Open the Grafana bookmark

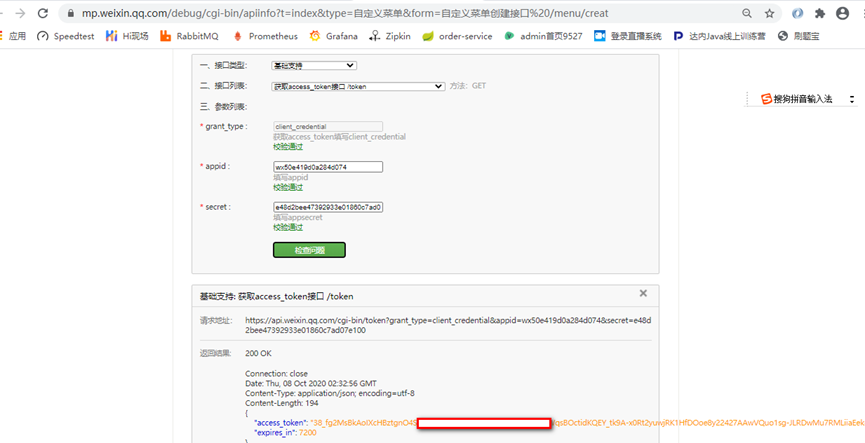333,36
